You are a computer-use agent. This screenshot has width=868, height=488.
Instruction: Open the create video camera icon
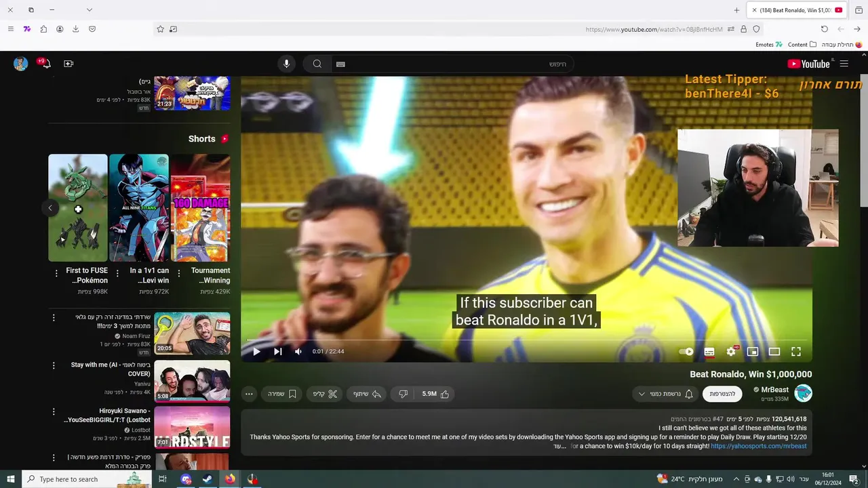[68, 64]
